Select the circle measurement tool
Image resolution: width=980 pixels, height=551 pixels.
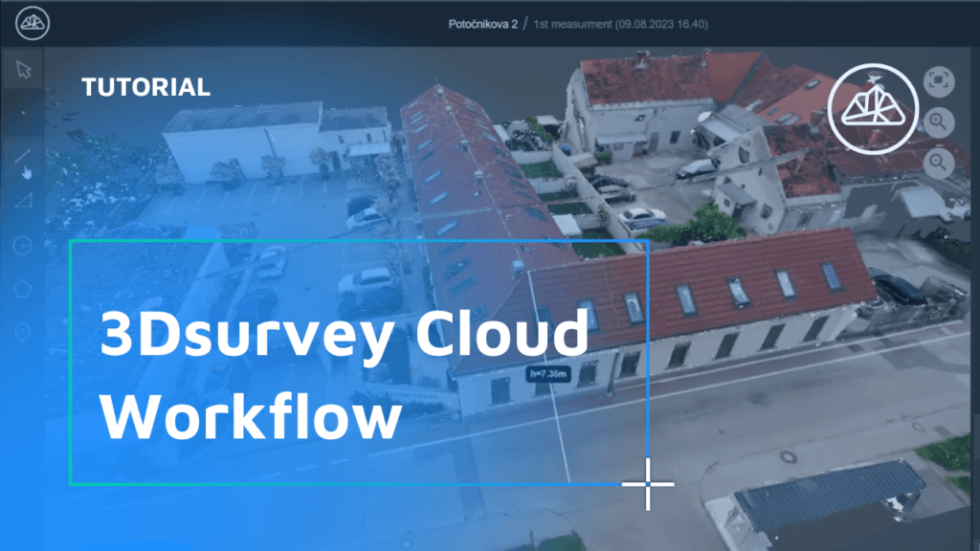24,246
